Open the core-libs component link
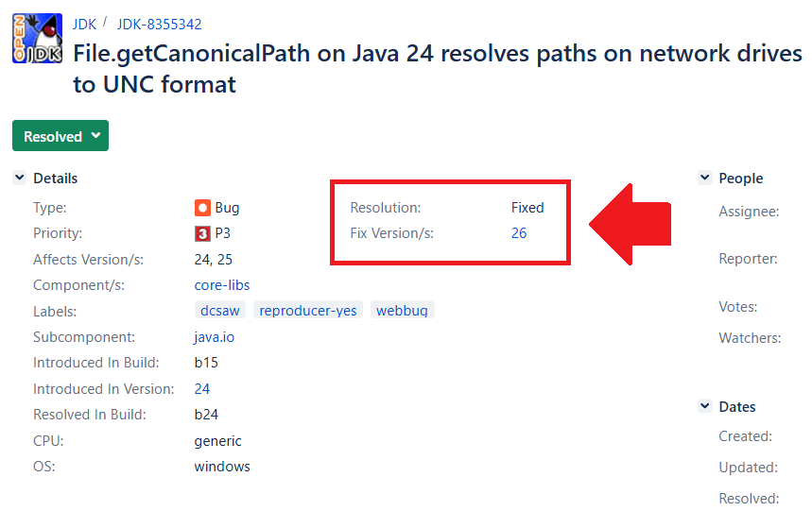The width and height of the screenshot is (812, 511). point(222,285)
